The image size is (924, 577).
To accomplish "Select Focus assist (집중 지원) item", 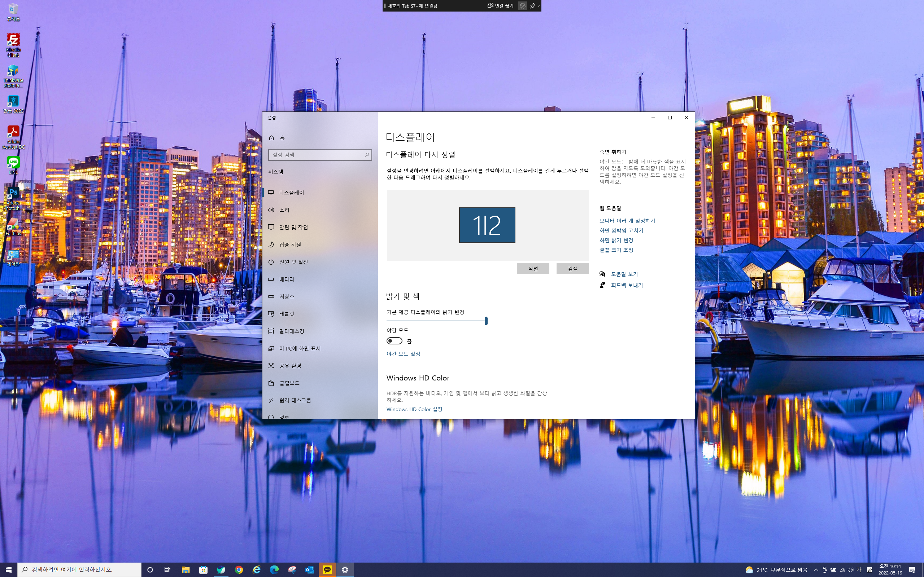I will pyautogui.click(x=290, y=245).
